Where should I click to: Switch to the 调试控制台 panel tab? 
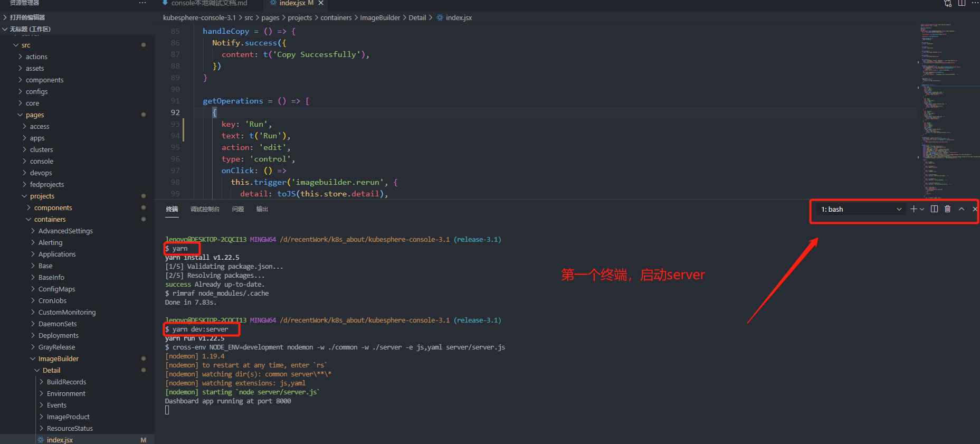click(x=205, y=209)
